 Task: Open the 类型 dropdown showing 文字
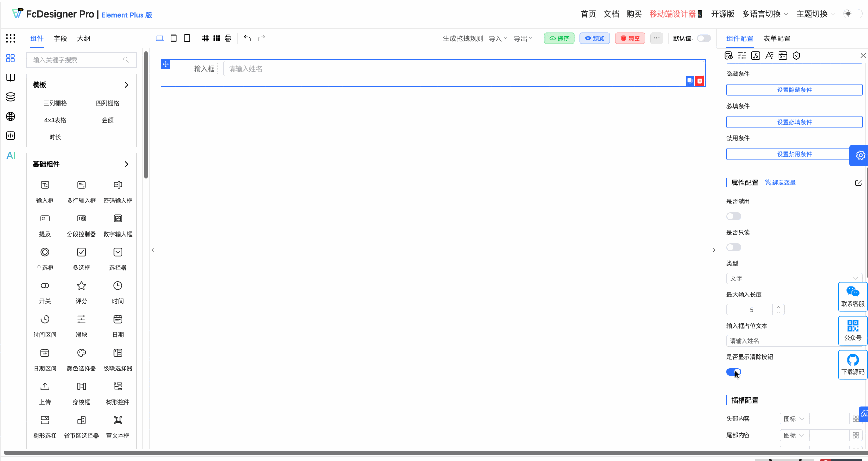(794, 278)
